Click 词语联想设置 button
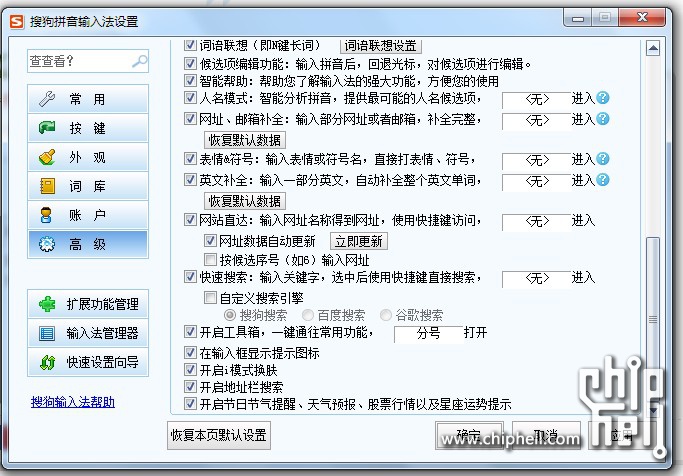 point(380,45)
